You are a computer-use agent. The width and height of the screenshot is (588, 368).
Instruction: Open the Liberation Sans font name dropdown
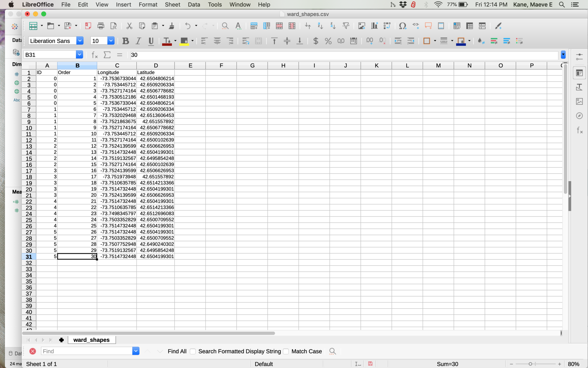[80, 41]
